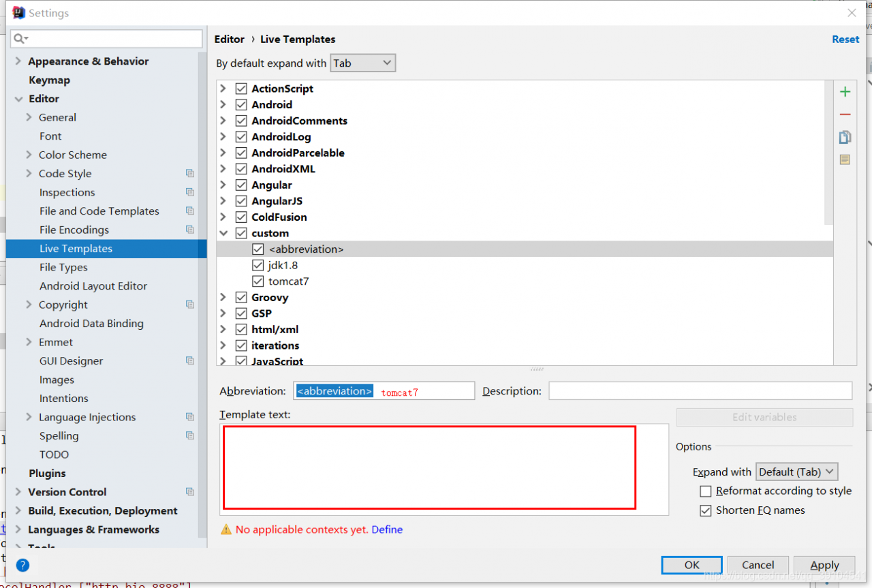Screen dimensions: 872x588
Task: Uncheck the ActionScript template group
Action: (x=241, y=89)
